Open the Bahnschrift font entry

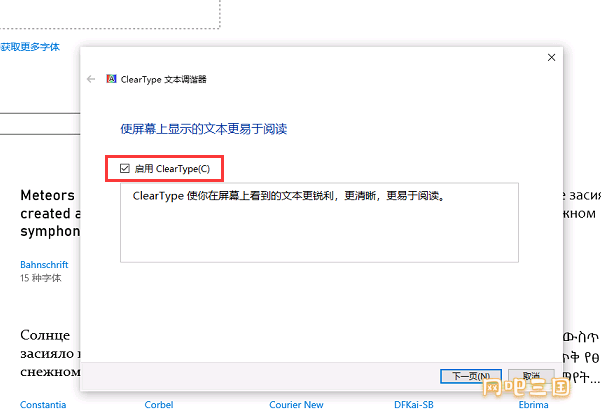coord(44,264)
